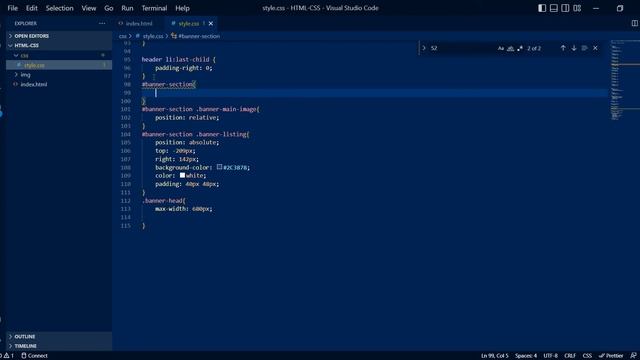Click the warnings count in status bar
The height and width of the screenshot is (360, 640).
[9, 356]
